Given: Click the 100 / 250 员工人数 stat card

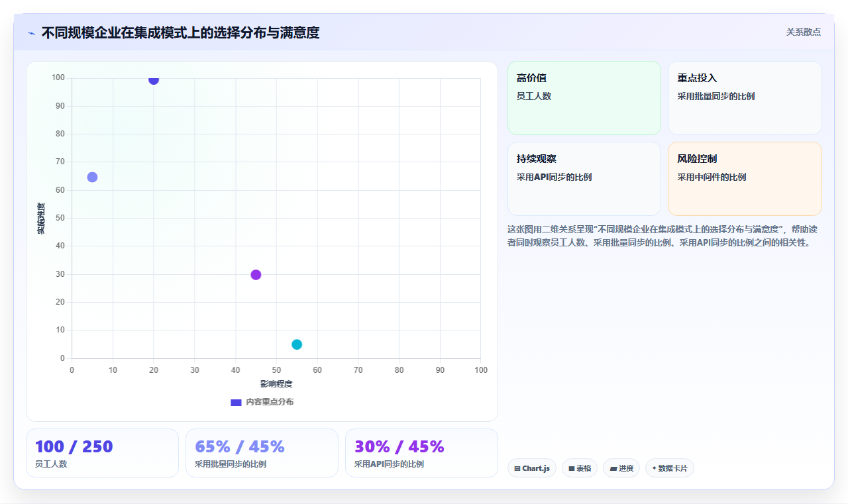Looking at the screenshot, I should point(102,453).
